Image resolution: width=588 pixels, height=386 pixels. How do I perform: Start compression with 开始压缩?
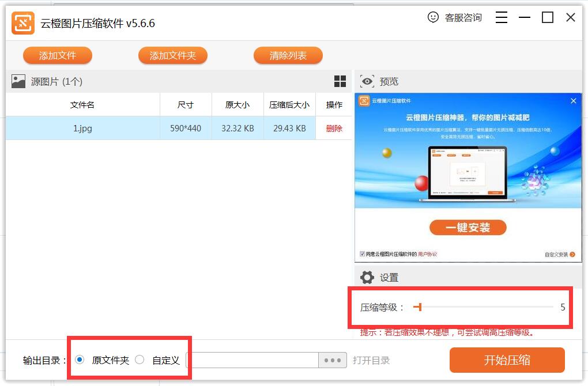tap(507, 360)
